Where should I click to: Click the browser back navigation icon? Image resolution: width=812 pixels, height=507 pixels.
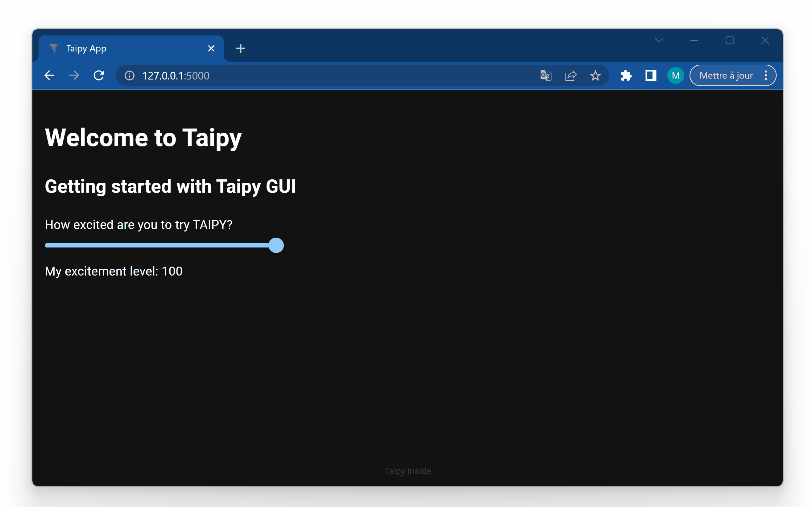point(50,75)
